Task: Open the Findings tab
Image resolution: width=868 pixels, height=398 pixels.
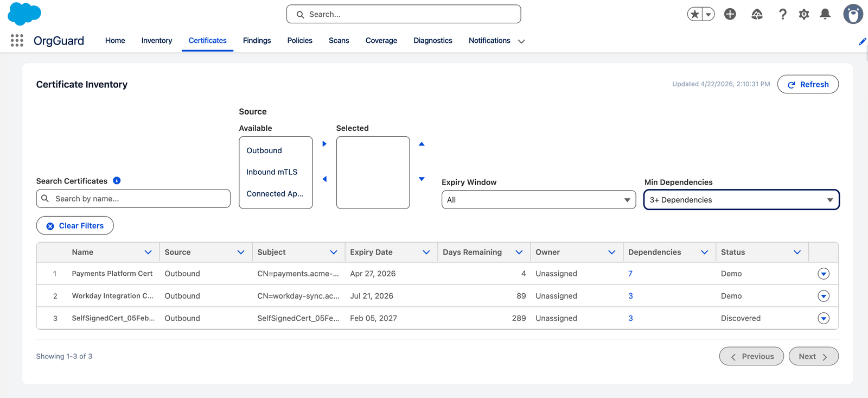Action: [257, 41]
